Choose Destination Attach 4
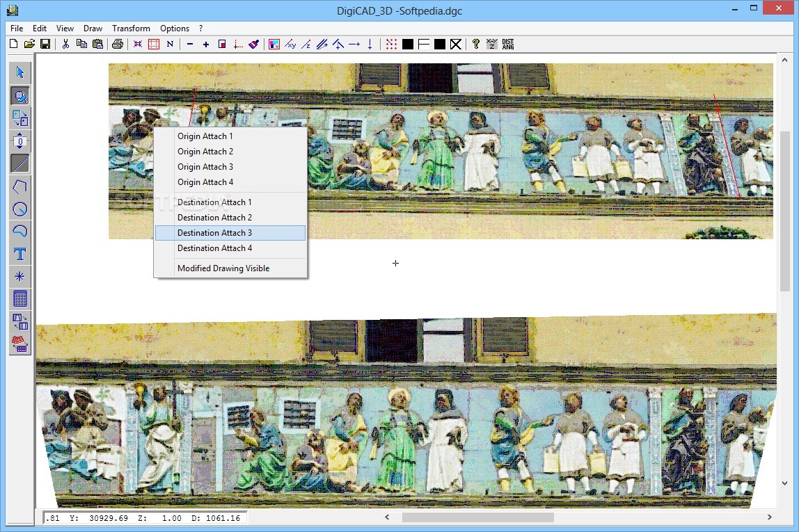 (230, 248)
